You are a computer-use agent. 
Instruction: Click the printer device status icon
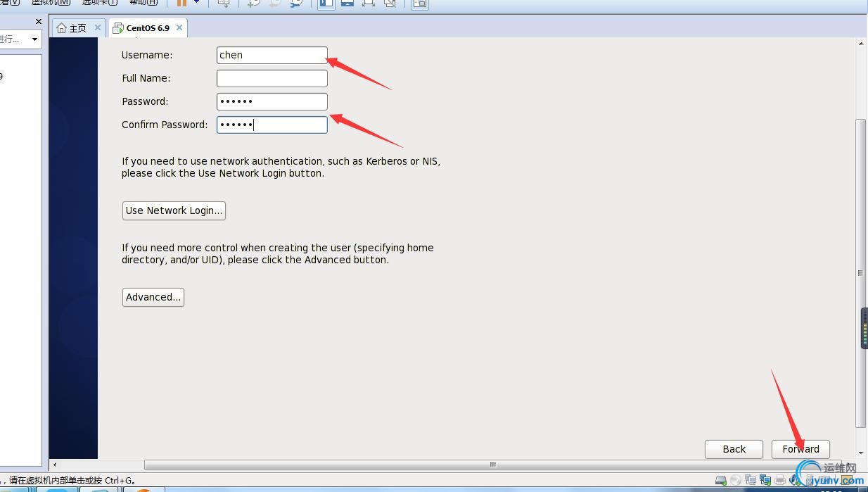tap(780, 481)
